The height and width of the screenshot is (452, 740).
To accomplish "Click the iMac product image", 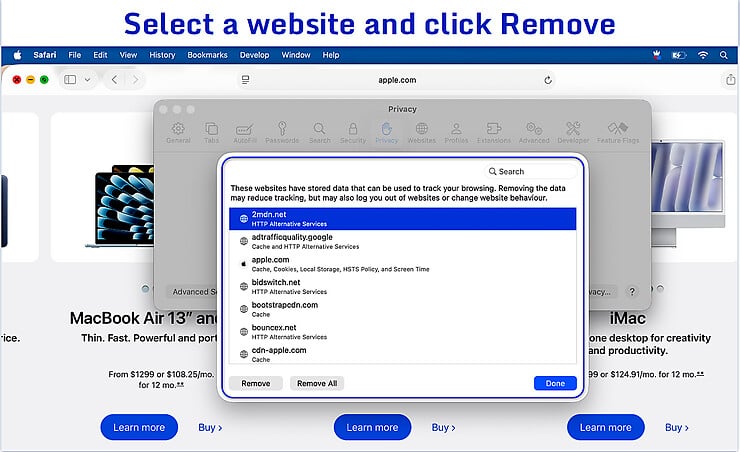I will coord(688,193).
